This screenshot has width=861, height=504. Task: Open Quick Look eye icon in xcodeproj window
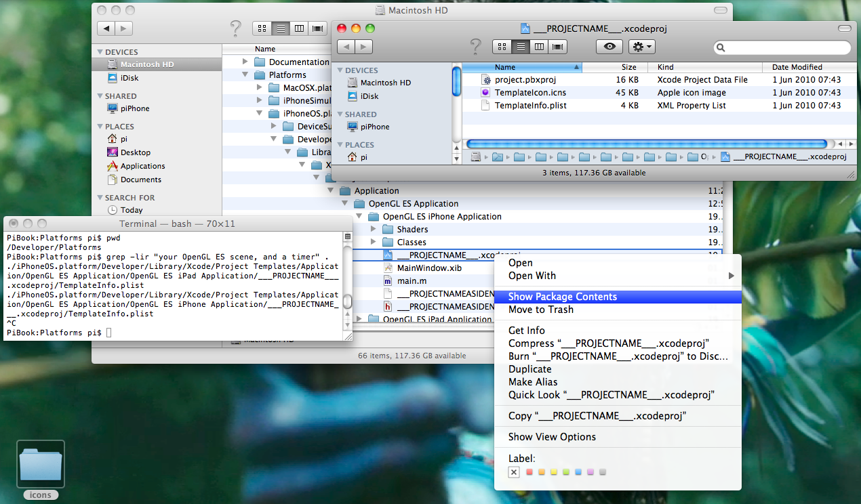point(609,47)
